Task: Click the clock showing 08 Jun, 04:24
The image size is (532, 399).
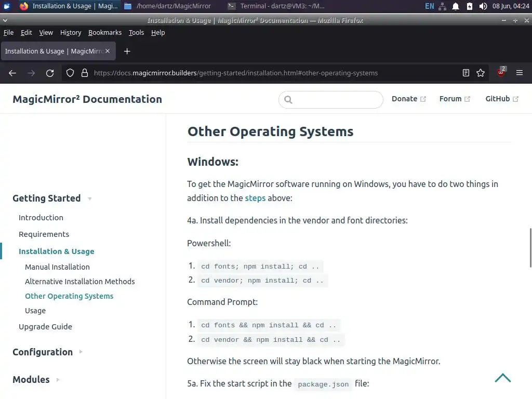Action: click(511, 6)
